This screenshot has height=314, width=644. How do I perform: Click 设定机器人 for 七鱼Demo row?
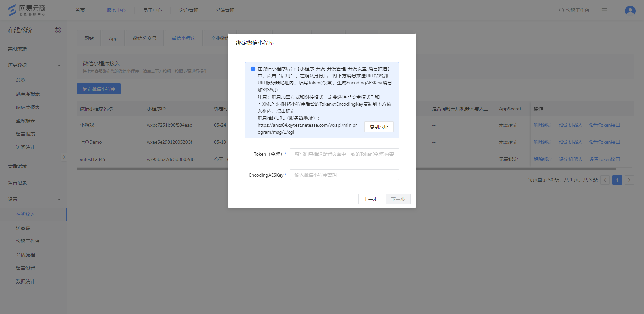click(x=571, y=142)
